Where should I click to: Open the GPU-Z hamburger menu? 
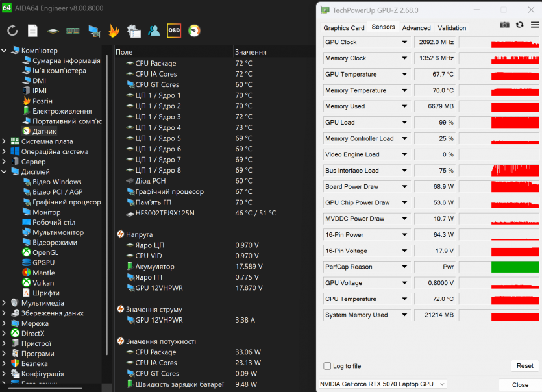pyautogui.click(x=534, y=25)
